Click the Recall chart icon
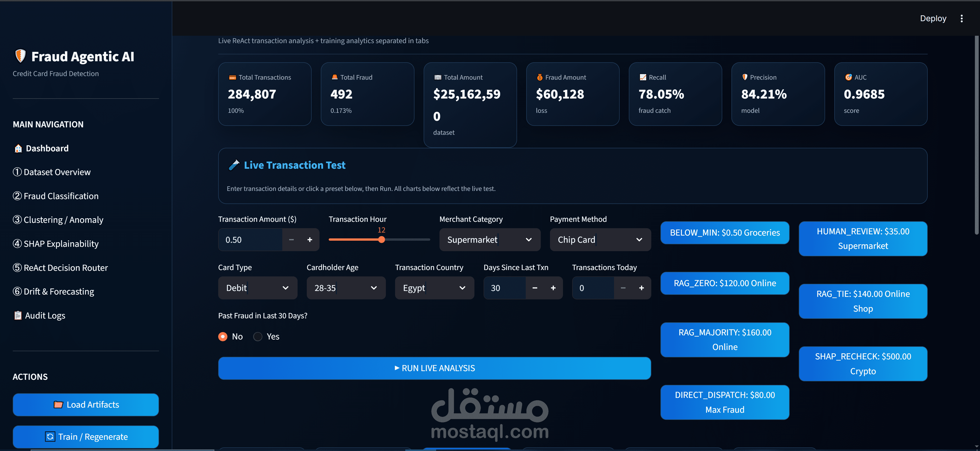980x451 pixels. tap(643, 77)
